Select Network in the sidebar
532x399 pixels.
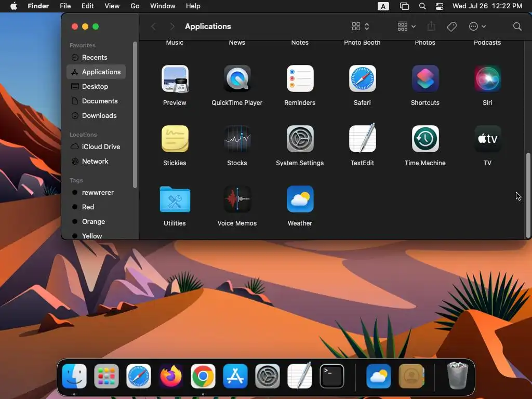tap(96, 161)
